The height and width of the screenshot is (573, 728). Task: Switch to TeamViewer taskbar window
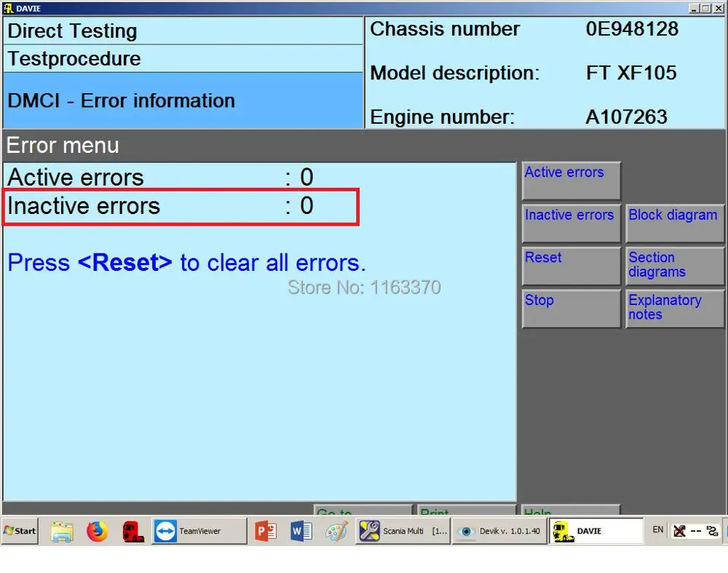199,531
